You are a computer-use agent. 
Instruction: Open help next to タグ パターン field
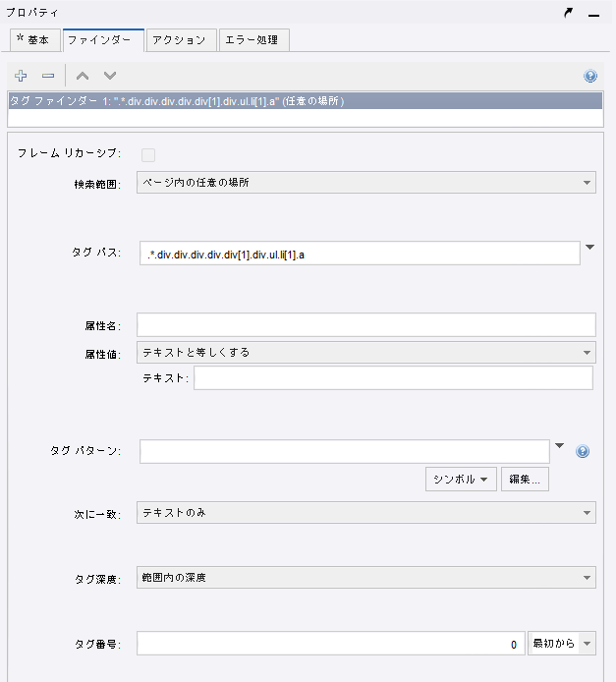pos(583,451)
